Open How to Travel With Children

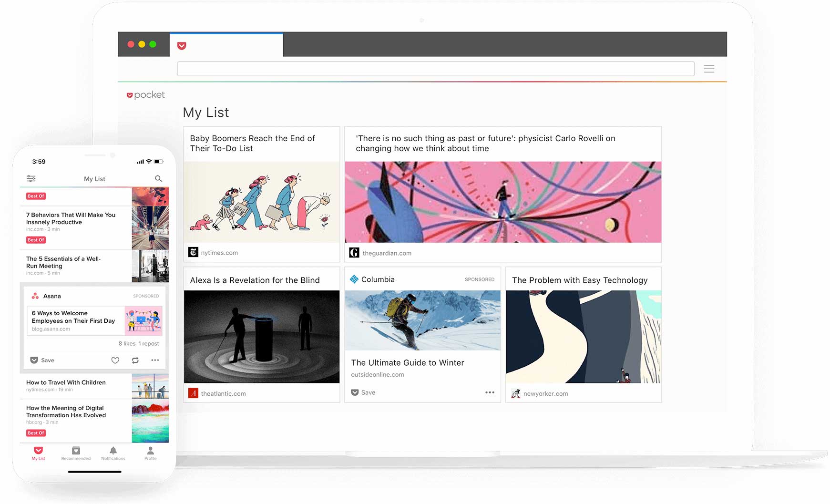66,382
